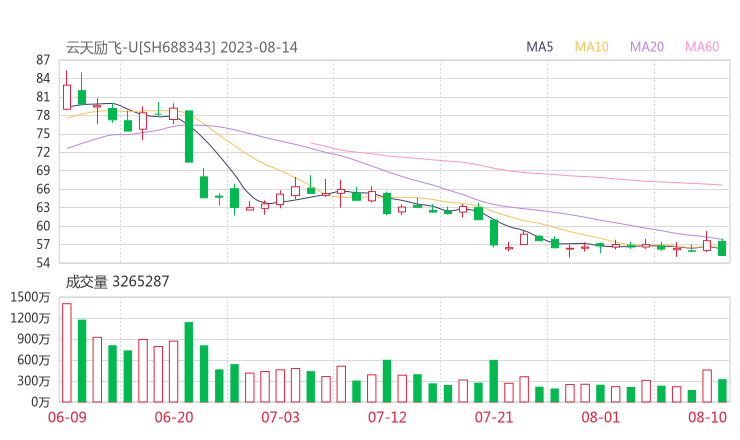Click the MA5 legend label
This screenshot has height=440, width=740.
[x=539, y=47]
